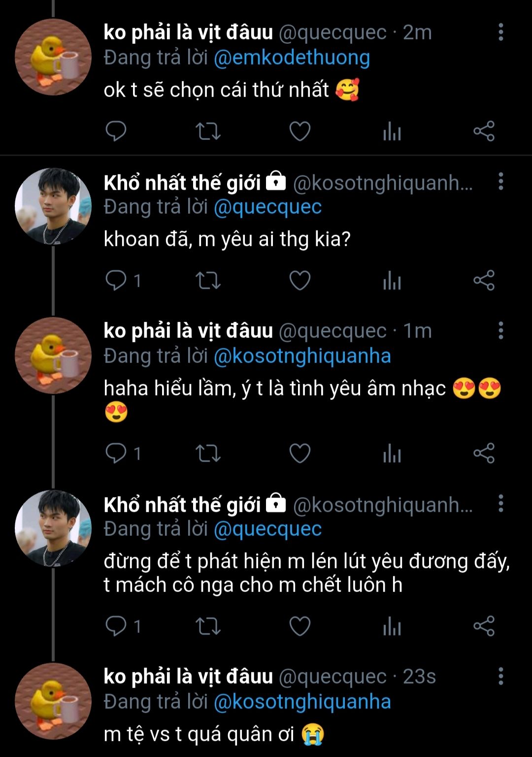Open @kosotnghiquanha mention in the 'tình yêu âm nhạc' reply
Screen dimensions: 532x757
[302, 356]
